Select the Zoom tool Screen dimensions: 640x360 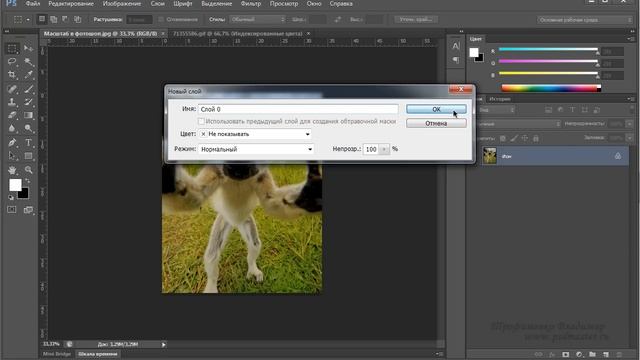[x=28, y=170]
